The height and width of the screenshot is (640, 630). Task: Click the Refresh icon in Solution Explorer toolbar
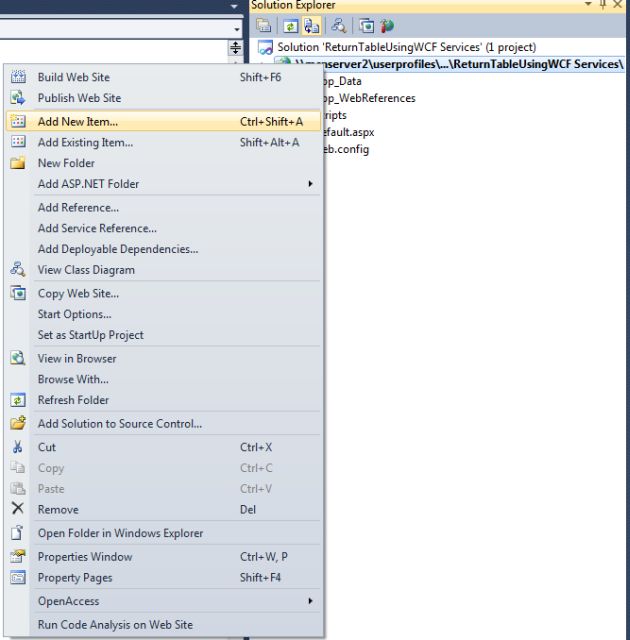point(291,26)
